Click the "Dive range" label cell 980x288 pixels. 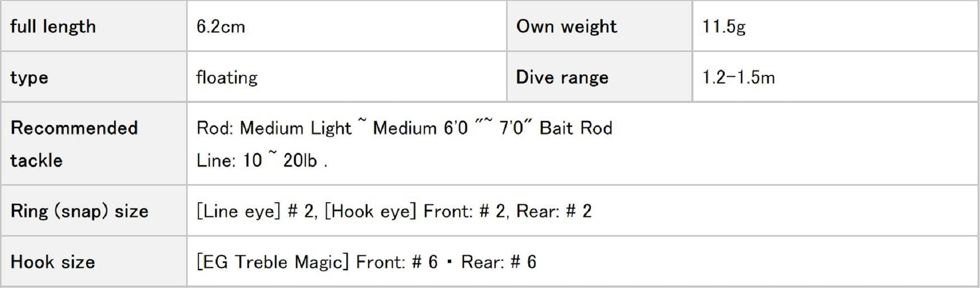pyautogui.click(x=562, y=77)
